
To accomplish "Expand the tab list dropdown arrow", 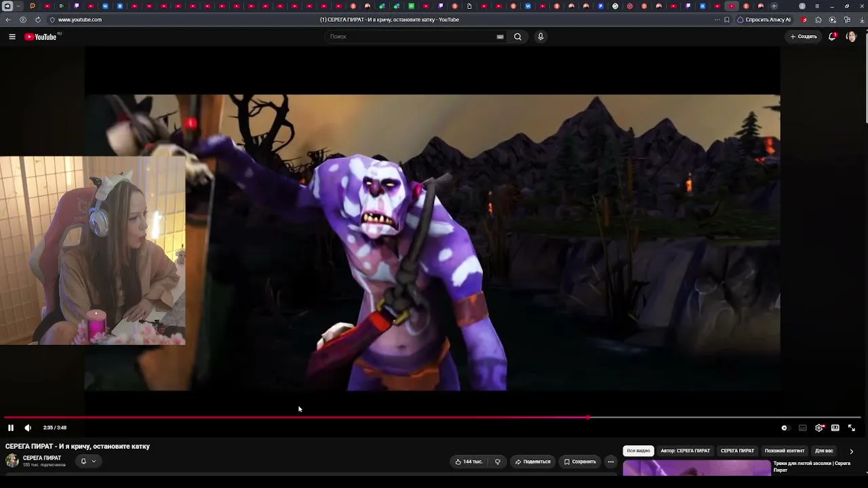I will coord(19,6).
